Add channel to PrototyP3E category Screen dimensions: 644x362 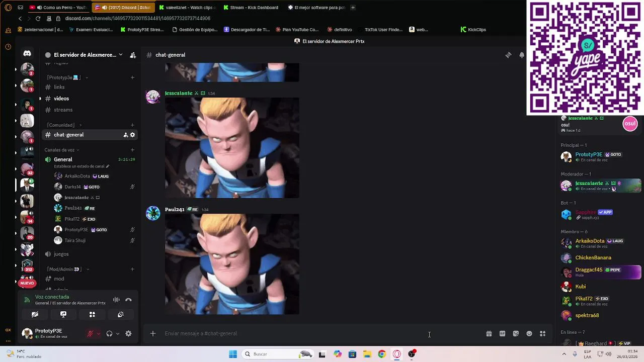click(132, 77)
